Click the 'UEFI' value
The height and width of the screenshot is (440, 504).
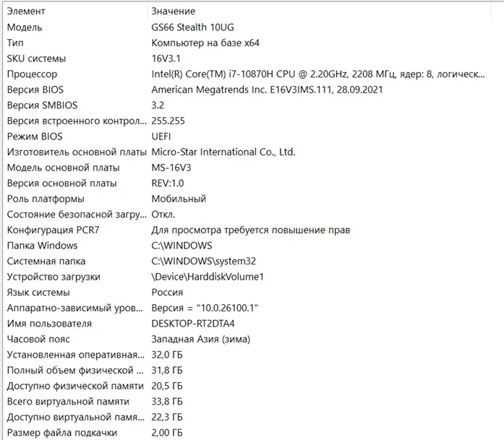coord(161,137)
